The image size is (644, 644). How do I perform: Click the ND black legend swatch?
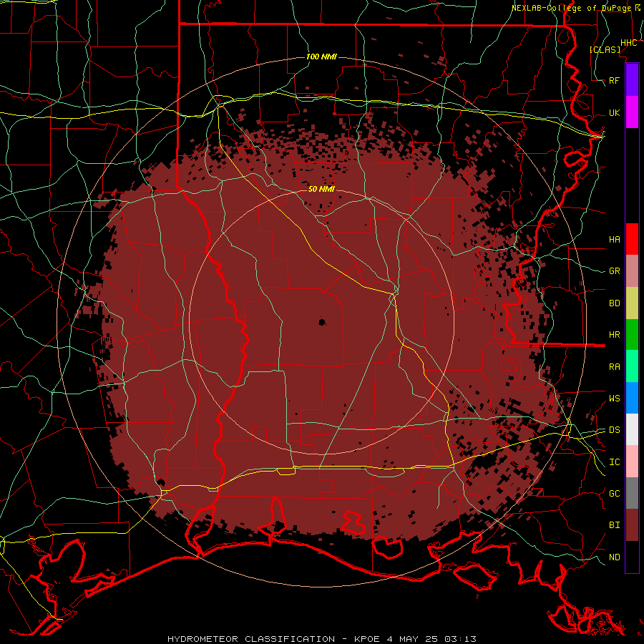click(632, 557)
